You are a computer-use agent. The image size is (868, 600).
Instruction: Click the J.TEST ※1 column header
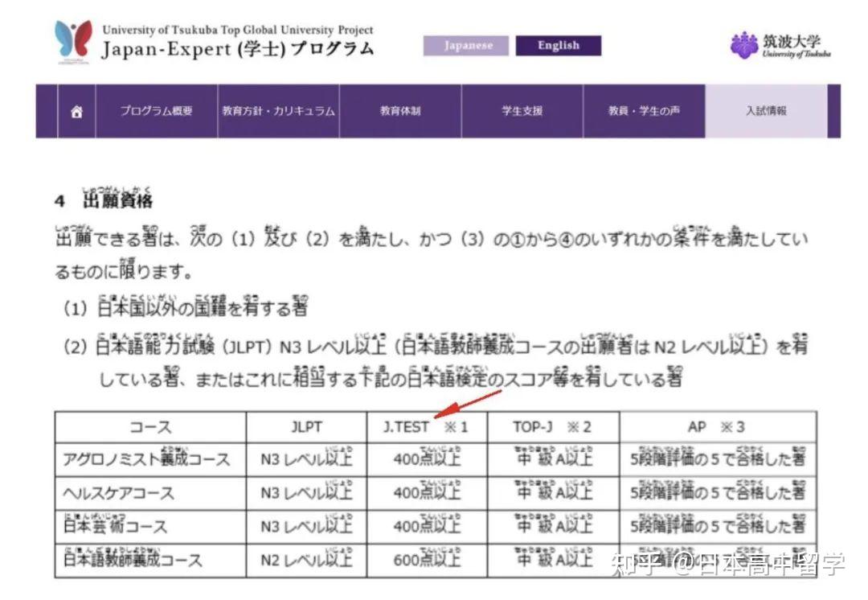[x=426, y=427]
